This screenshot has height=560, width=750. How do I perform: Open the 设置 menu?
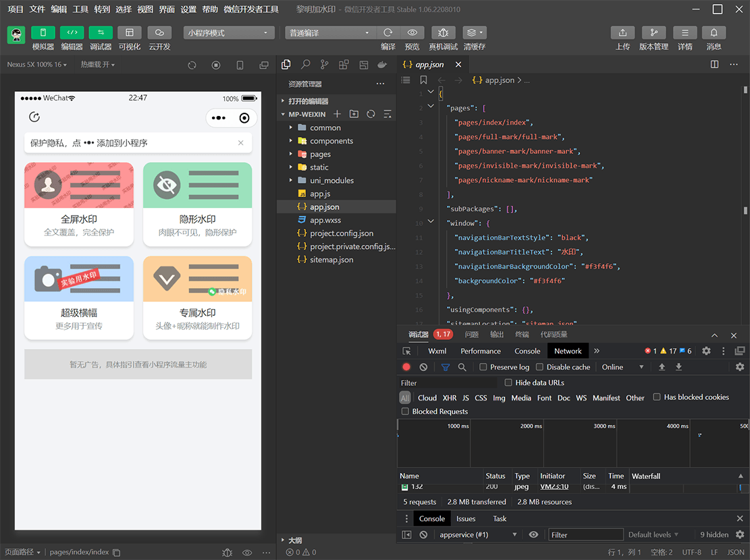click(188, 9)
